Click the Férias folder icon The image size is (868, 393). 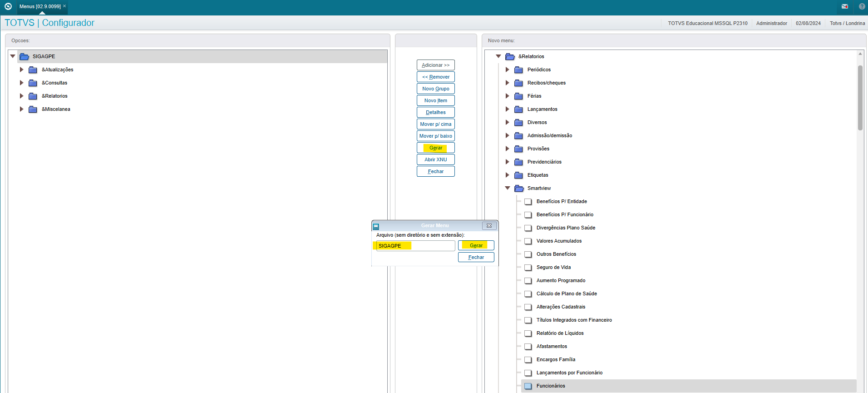pyautogui.click(x=518, y=96)
